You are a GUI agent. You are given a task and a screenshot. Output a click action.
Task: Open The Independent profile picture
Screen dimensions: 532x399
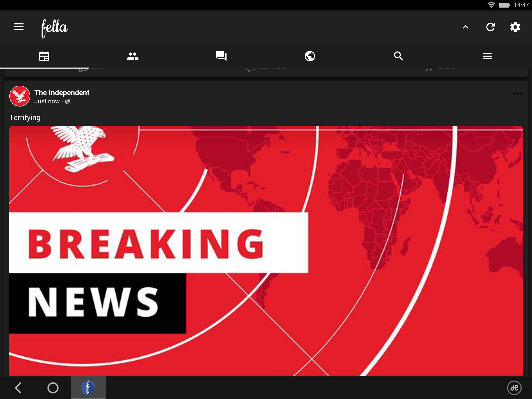[20, 96]
